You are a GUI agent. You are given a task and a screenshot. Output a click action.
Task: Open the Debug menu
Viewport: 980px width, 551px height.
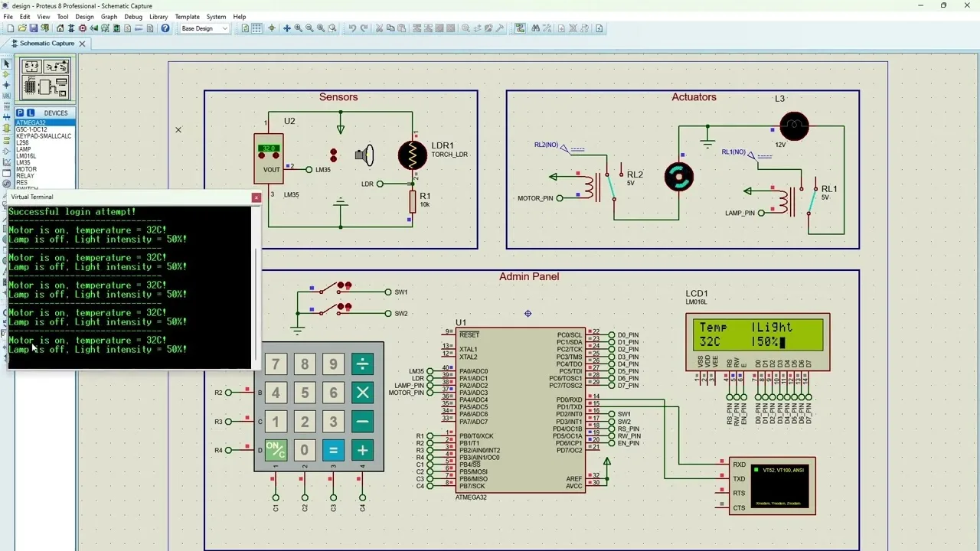tap(133, 16)
